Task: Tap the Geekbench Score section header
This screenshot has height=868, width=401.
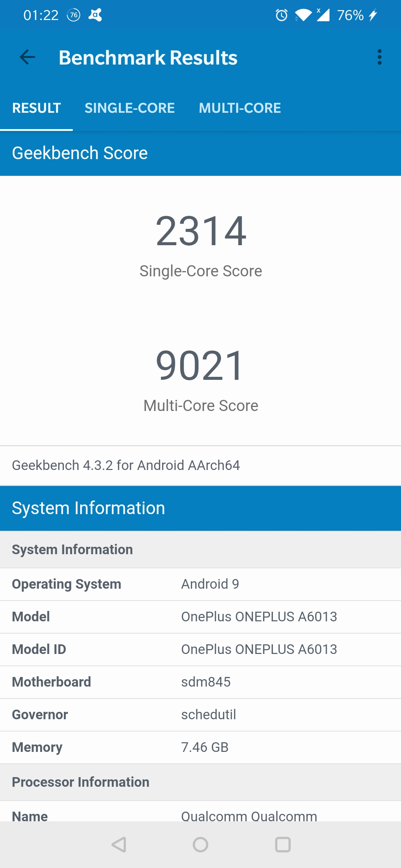Action: click(x=200, y=153)
